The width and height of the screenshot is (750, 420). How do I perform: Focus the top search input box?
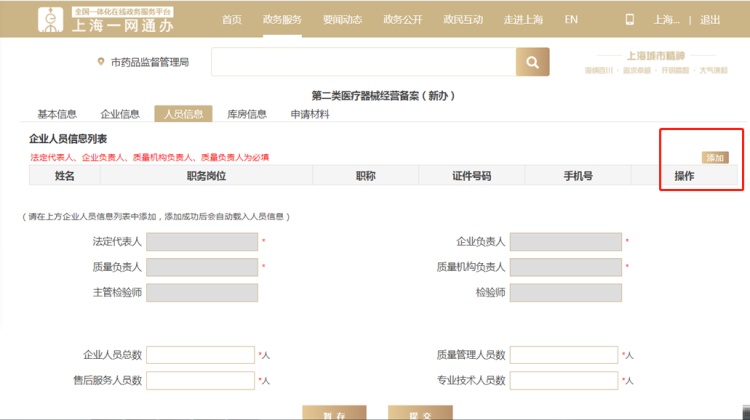(x=364, y=62)
